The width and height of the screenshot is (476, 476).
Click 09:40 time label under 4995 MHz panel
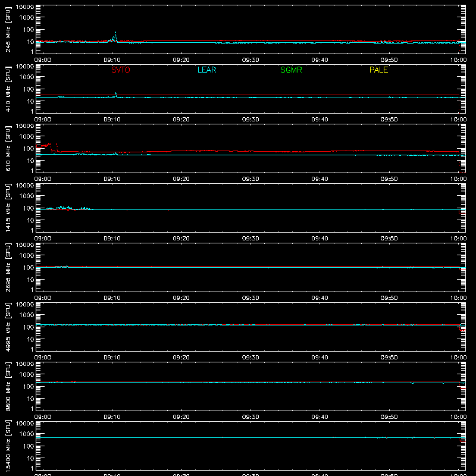[x=320, y=358]
